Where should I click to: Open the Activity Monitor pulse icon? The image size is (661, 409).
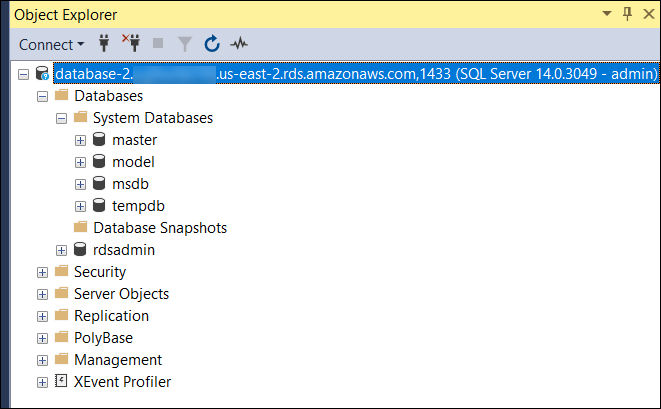pyautogui.click(x=239, y=43)
